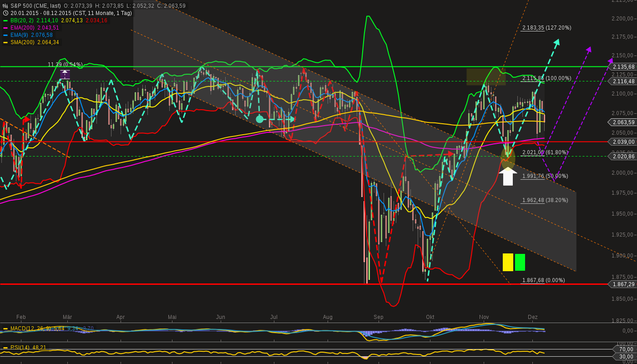The width and height of the screenshot is (637, 364).
Task: Click the 1.900,00 price axis label
Action: click(x=623, y=256)
